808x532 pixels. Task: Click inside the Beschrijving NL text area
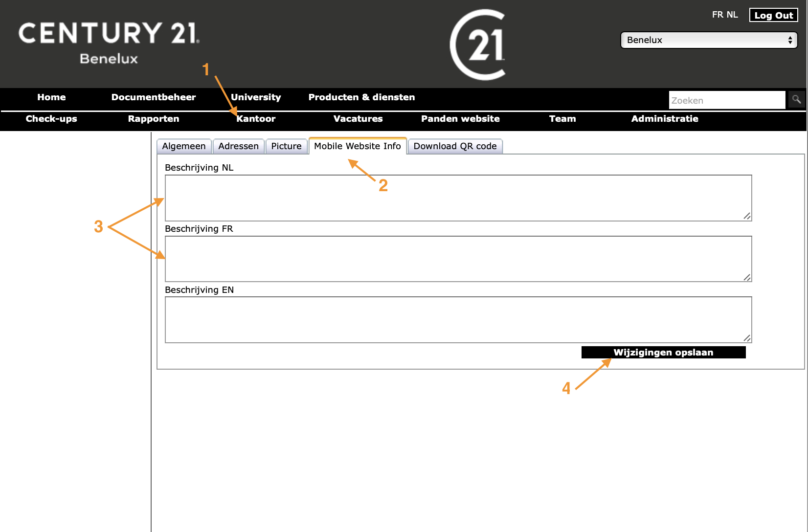(458, 198)
